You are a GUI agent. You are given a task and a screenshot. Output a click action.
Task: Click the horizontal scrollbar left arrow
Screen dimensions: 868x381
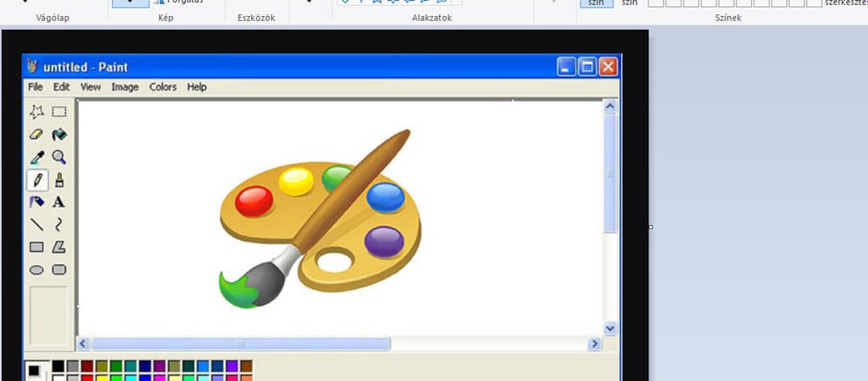83,344
